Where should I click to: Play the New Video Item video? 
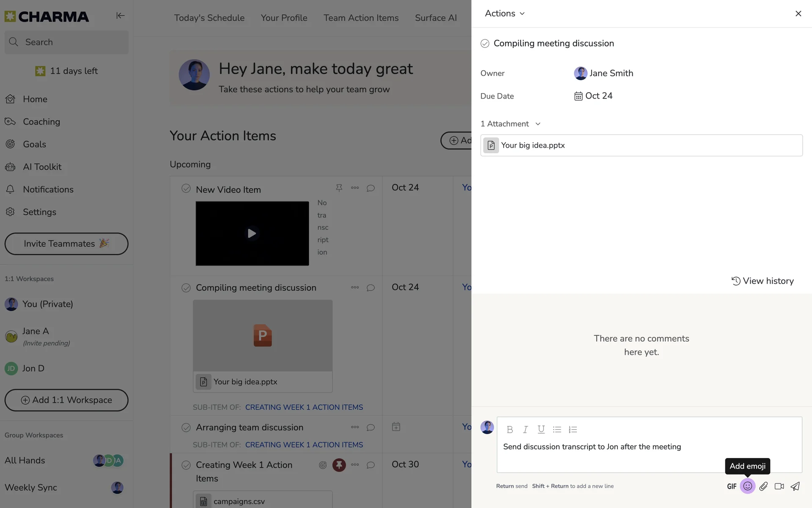[252, 233]
